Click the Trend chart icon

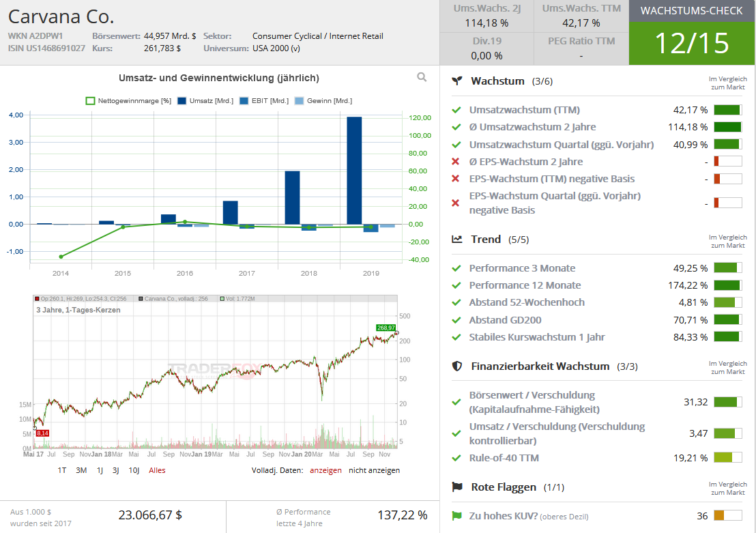tap(456, 240)
